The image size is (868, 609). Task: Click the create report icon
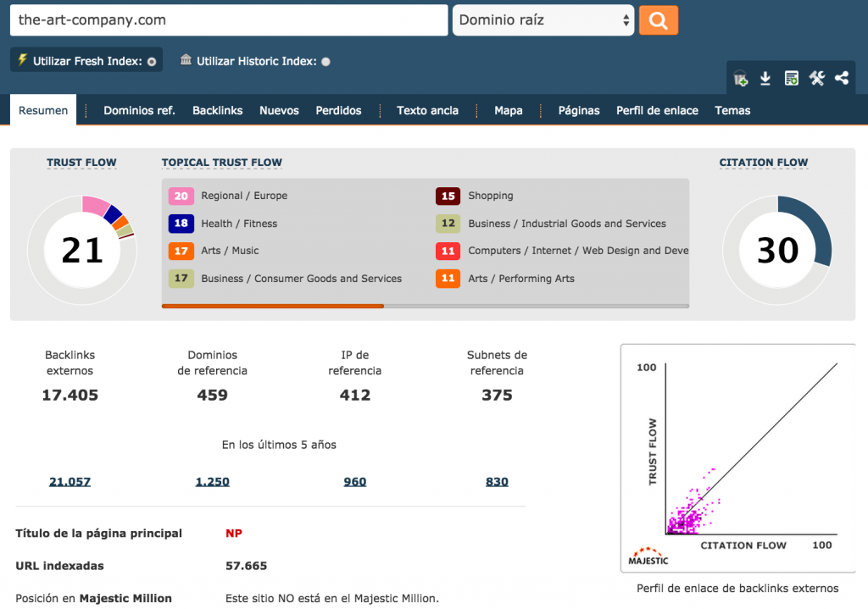click(x=791, y=79)
